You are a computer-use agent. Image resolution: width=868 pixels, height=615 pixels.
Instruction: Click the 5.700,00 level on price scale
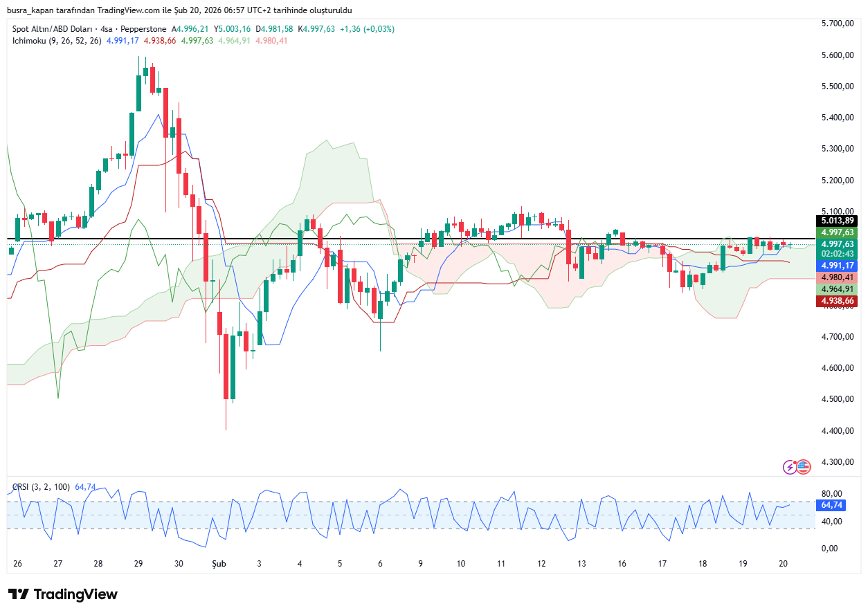(x=835, y=24)
